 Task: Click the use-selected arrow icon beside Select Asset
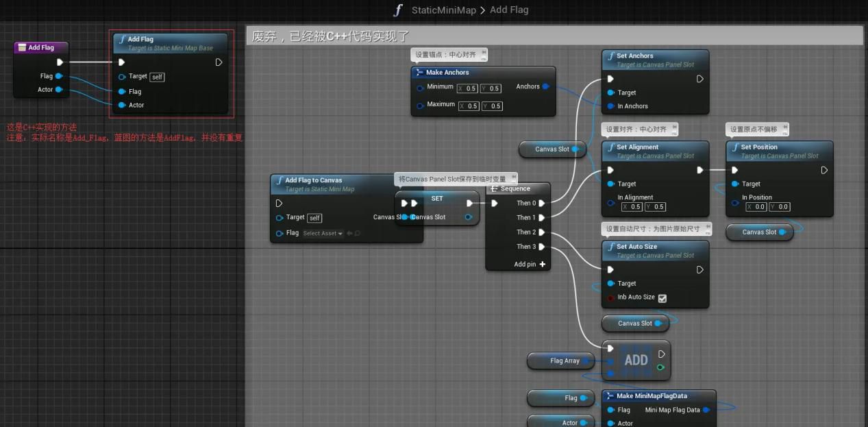[349, 234]
